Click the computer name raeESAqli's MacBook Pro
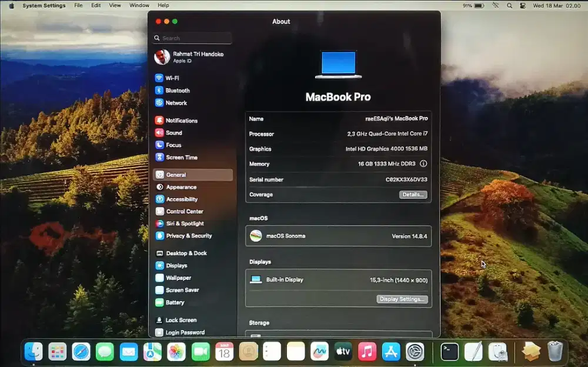The image size is (588, 367). (396, 119)
